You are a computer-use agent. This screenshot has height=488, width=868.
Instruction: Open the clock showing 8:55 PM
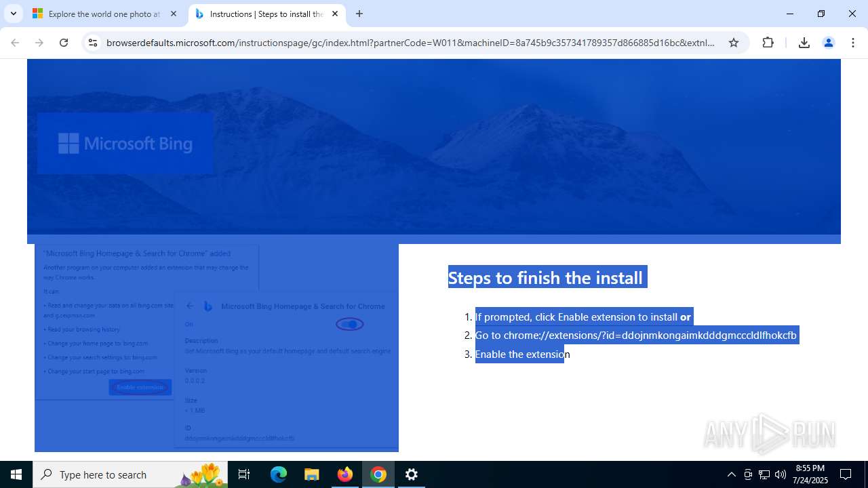coord(810,474)
